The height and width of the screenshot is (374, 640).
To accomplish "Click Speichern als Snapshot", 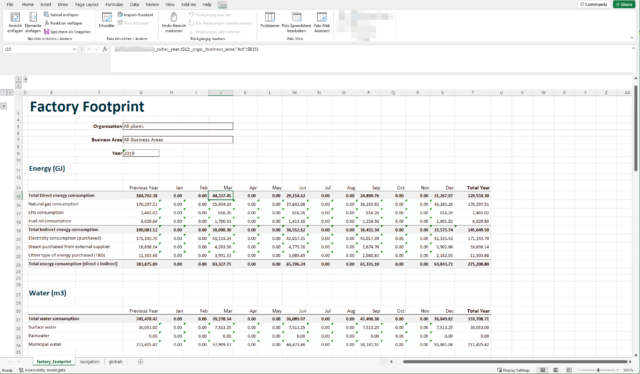I will coord(67,32).
